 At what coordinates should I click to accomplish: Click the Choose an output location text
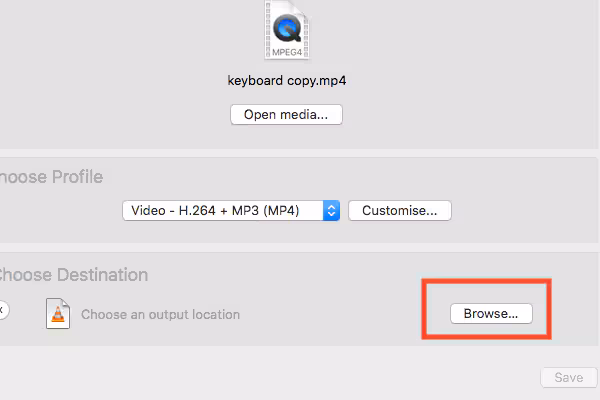(x=160, y=314)
